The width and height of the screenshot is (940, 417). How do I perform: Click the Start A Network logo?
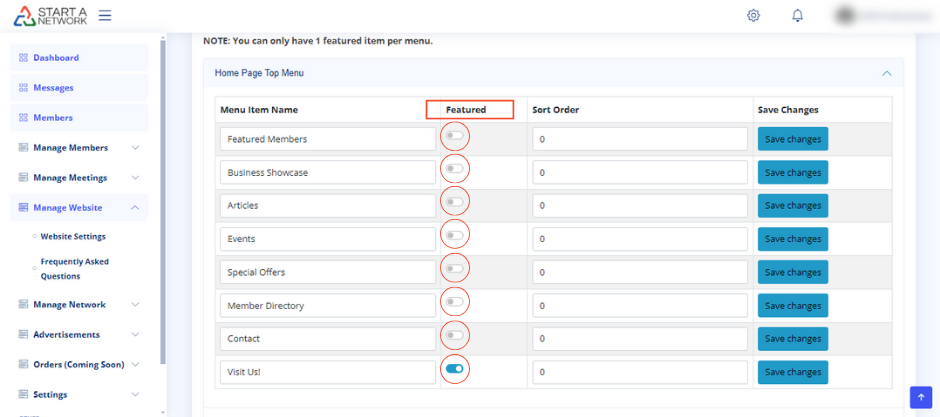tap(48, 16)
